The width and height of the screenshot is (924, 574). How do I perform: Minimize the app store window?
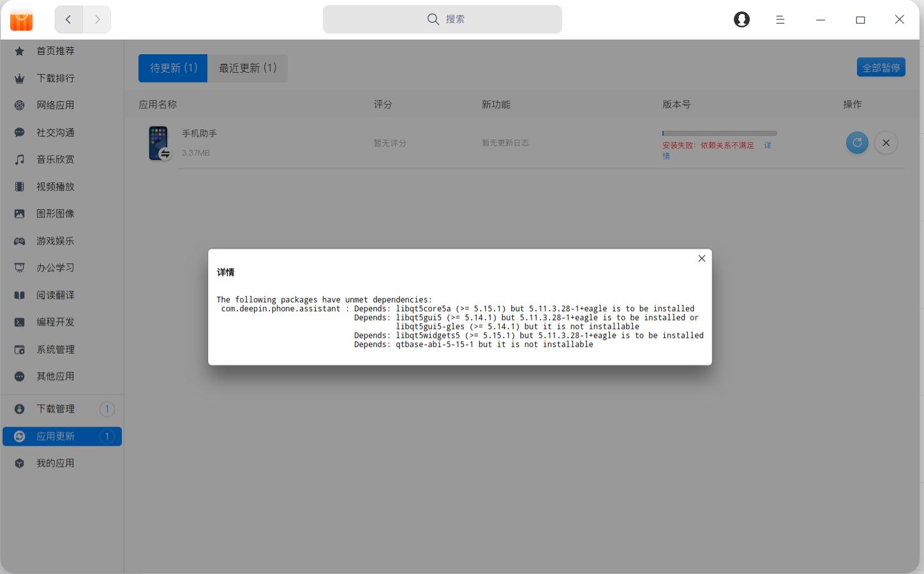pos(821,20)
